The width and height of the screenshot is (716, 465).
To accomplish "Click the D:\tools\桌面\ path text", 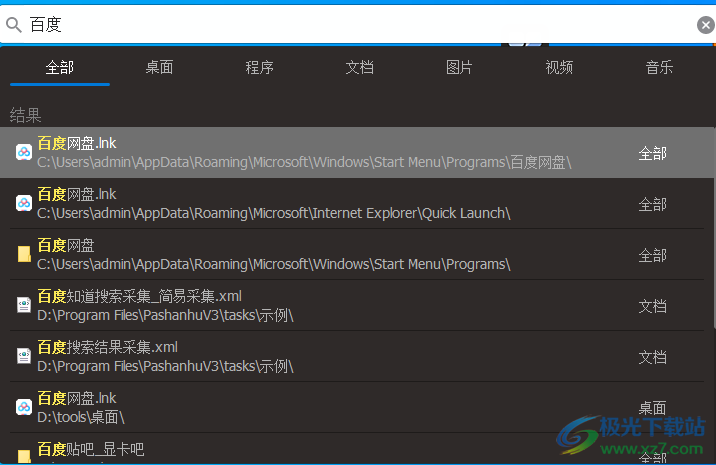I will pos(81,417).
